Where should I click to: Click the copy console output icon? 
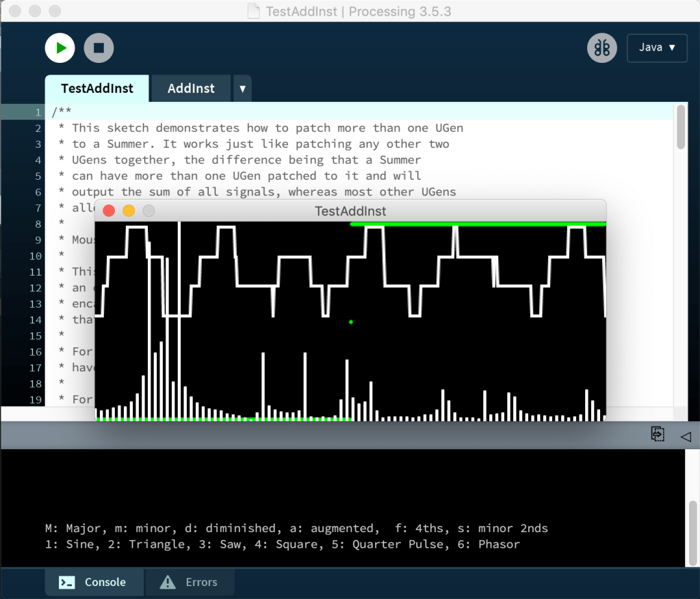click(657, 434)
